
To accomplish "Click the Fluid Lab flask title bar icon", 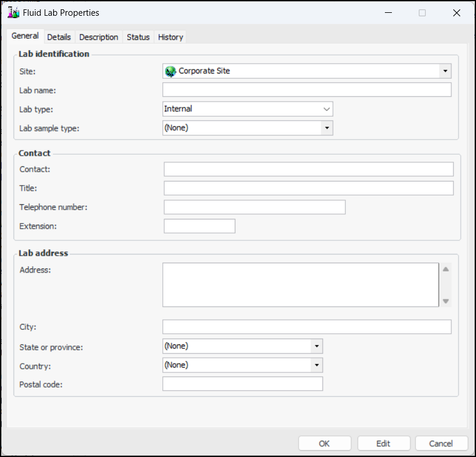I will (13, 12).
